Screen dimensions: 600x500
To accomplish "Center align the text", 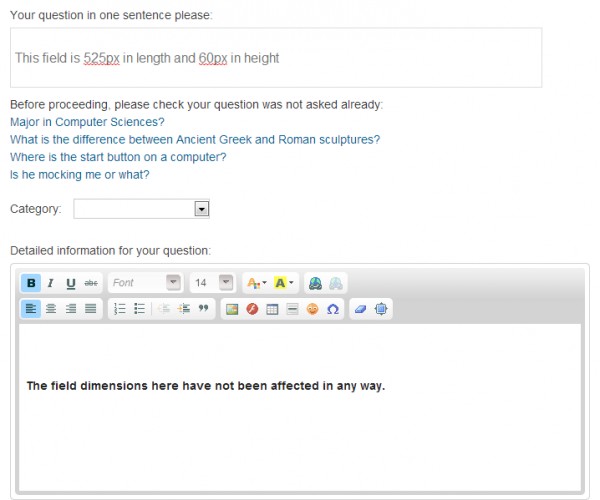I will (x=51, y=309).
